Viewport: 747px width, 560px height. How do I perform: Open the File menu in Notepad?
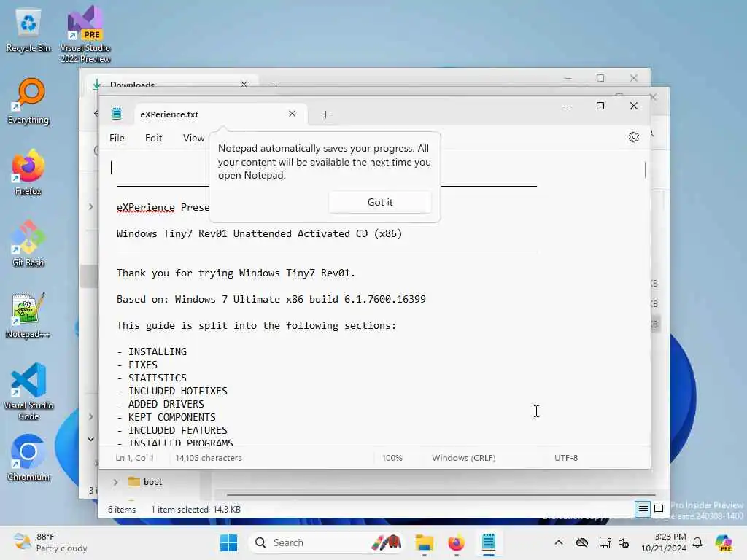(x=117, y=138)
